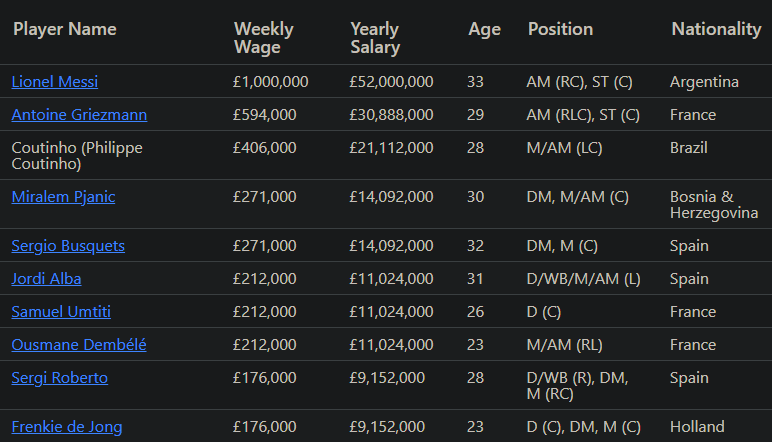Viewport: 772px width, 442px height.
Task: Click Messi's £1,000,000 weekly wage cell
Action: click(270, 82)
